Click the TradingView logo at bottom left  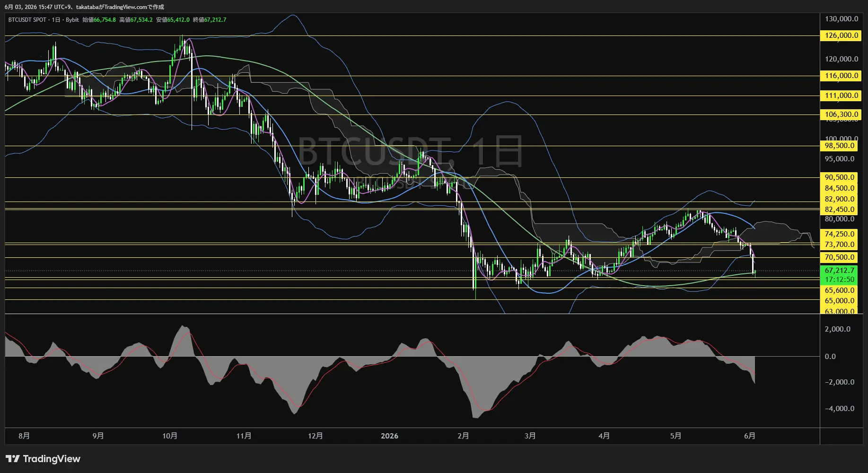[x=43, y=459]
